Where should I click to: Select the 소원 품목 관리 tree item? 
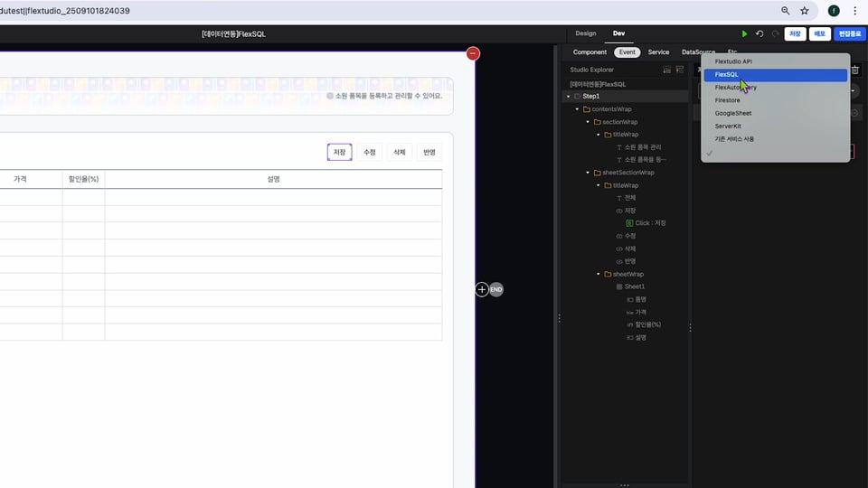click(643, 147)
